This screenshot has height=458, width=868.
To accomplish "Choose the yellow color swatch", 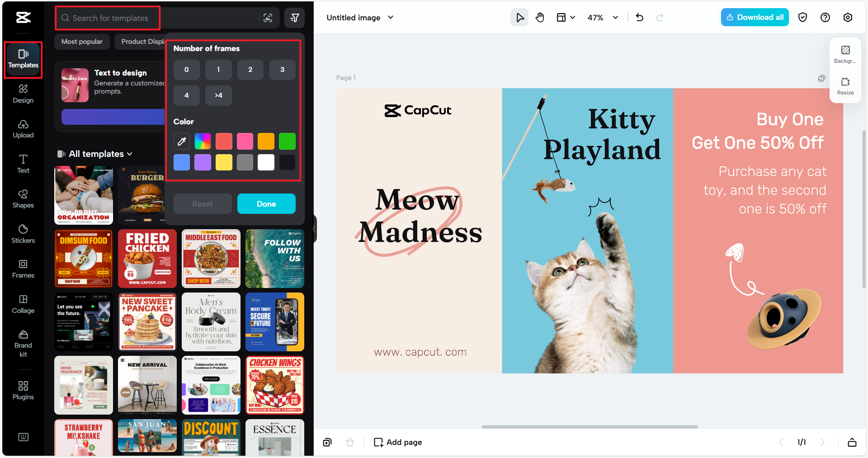I will pyautogui.click(x=224, y=162).
